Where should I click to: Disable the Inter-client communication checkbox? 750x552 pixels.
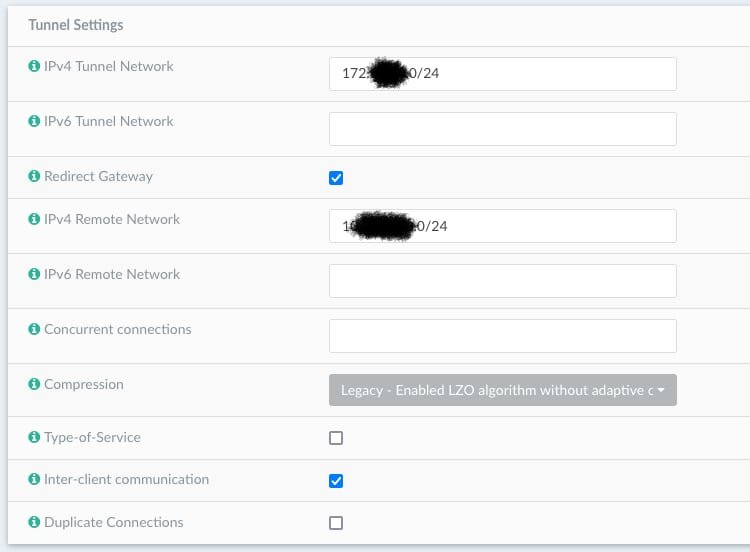click(x=336, y=481)
